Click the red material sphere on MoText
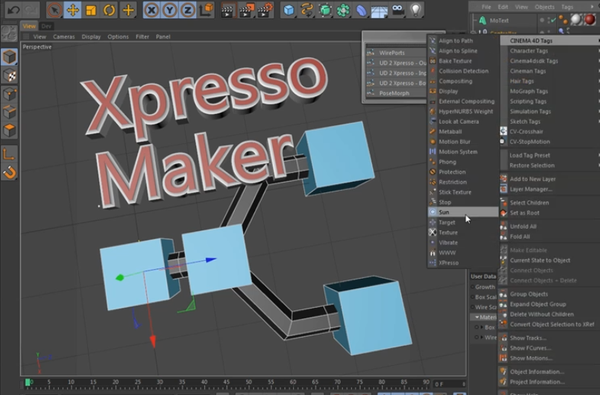 [x=590, y=20]
